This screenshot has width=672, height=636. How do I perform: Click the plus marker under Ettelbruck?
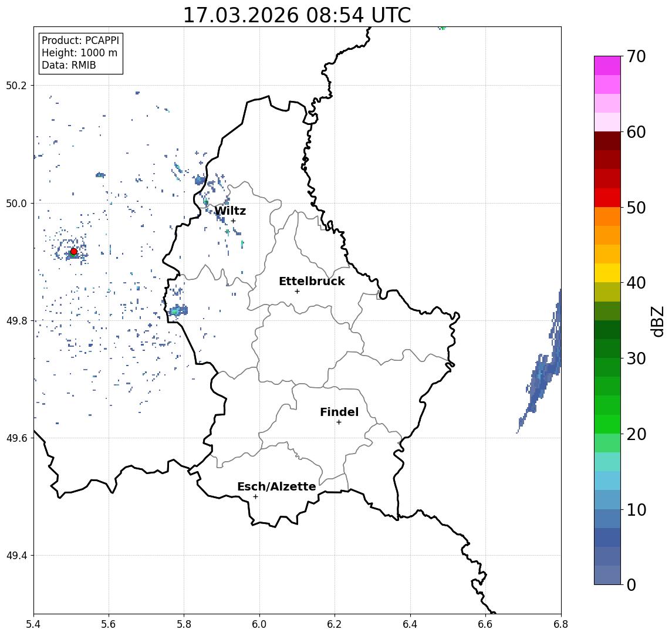pyautogui.click(x=297, y=292)
